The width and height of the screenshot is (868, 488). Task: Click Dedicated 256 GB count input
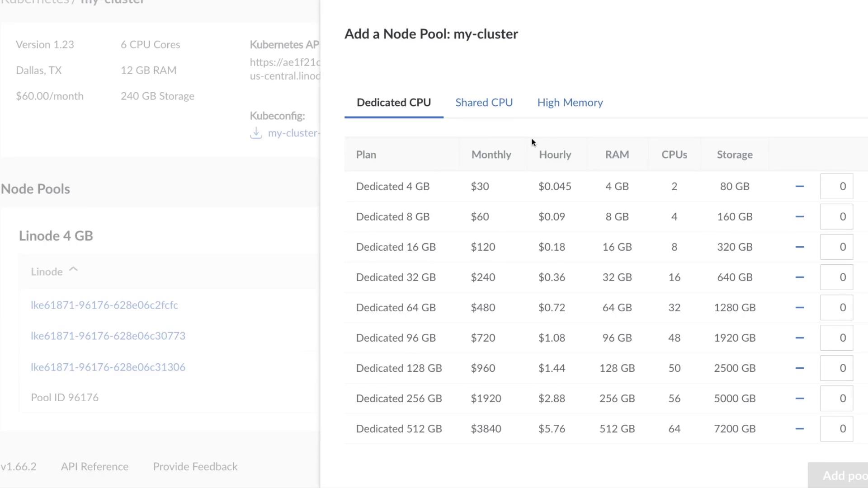pyautogui.click(x=836, y=399)
